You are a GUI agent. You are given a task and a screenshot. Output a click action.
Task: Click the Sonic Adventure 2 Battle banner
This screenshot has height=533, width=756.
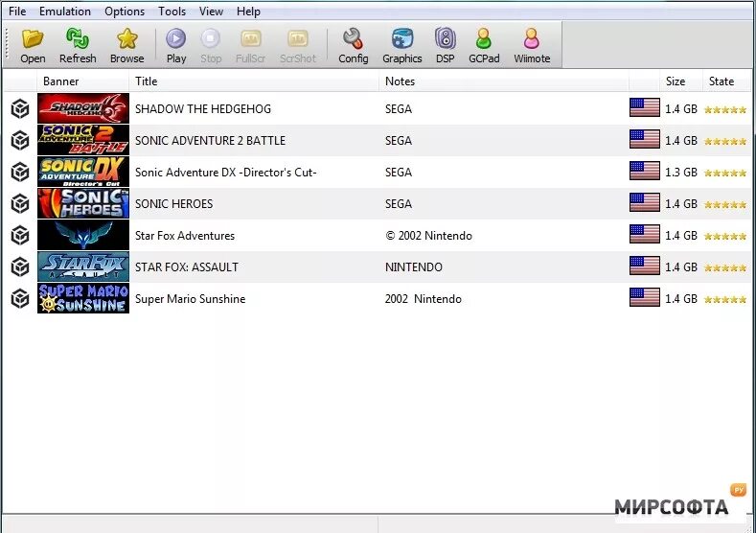click(x=83, y=140)
